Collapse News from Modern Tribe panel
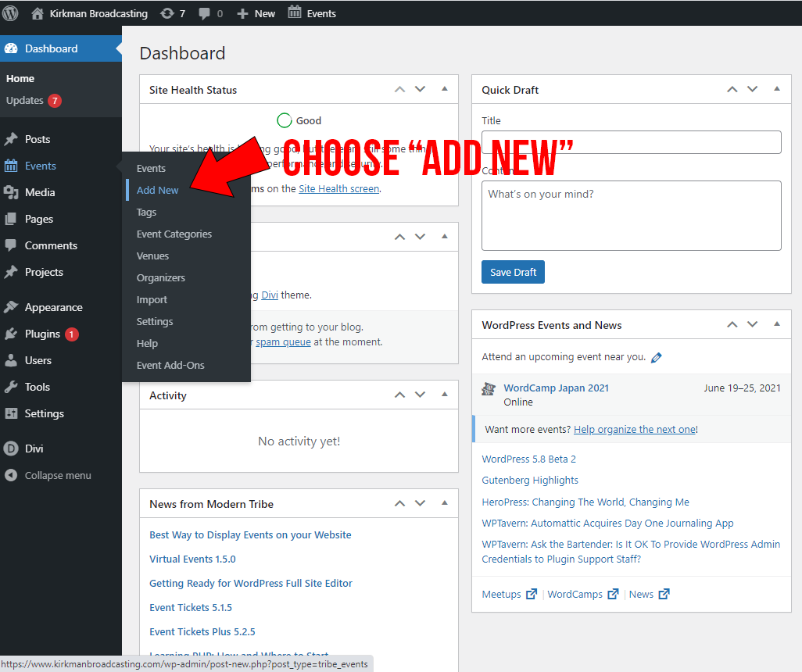The image size is (802, 672). (445, 502)
